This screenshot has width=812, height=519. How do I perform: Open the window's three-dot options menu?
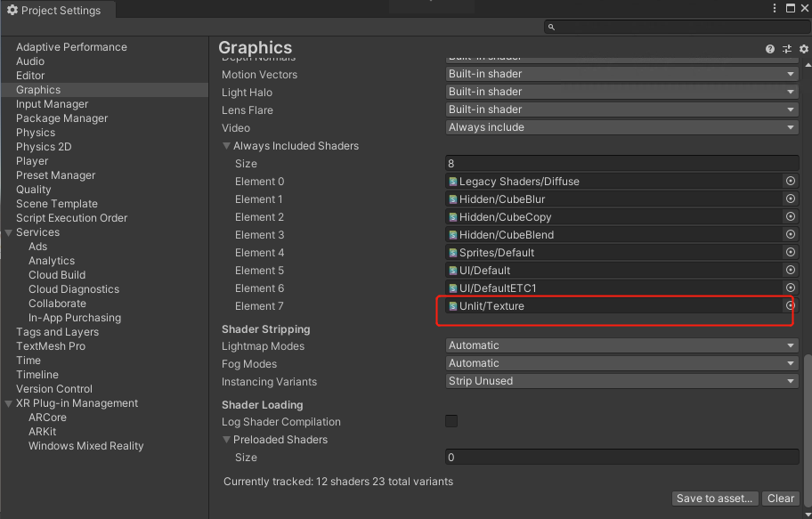tap(775, 8)
